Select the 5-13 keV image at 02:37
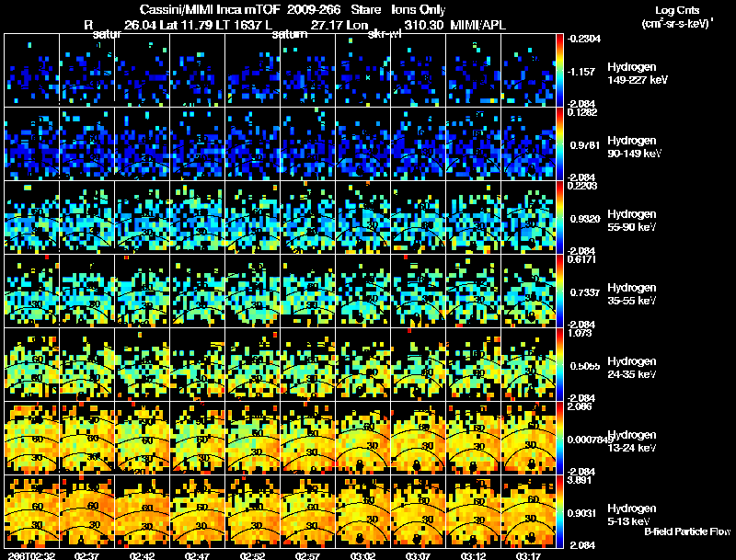The height and width of the screenshot is (560, 736). click(86, 512)
